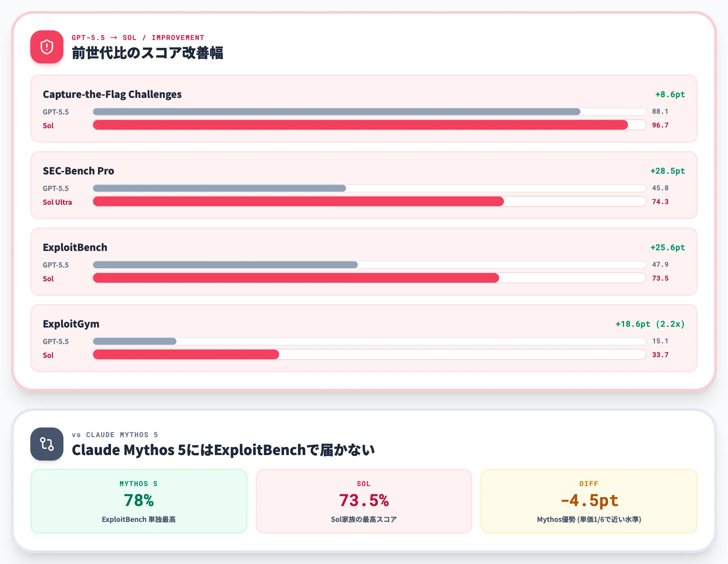Click the 74.3 score value
Image resolution: width=728 pixels, height=564 pixels.
pyautogui.click(x=660, y=202)
